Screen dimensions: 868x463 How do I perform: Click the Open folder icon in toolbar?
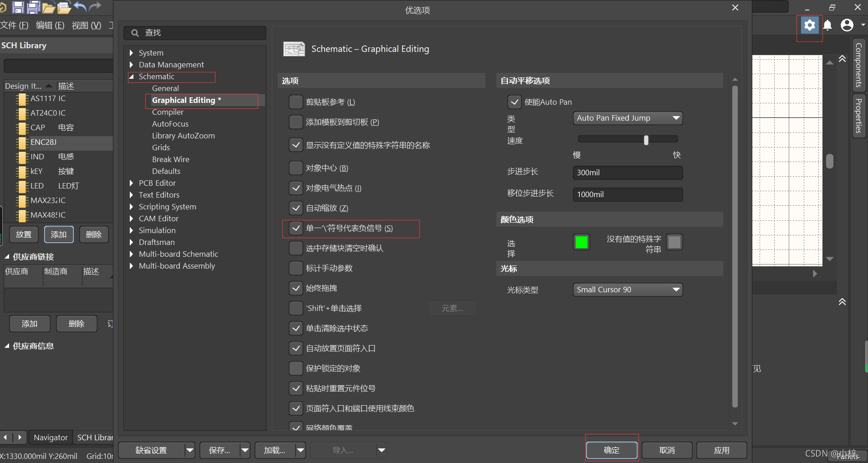click(x=48, y=7)
